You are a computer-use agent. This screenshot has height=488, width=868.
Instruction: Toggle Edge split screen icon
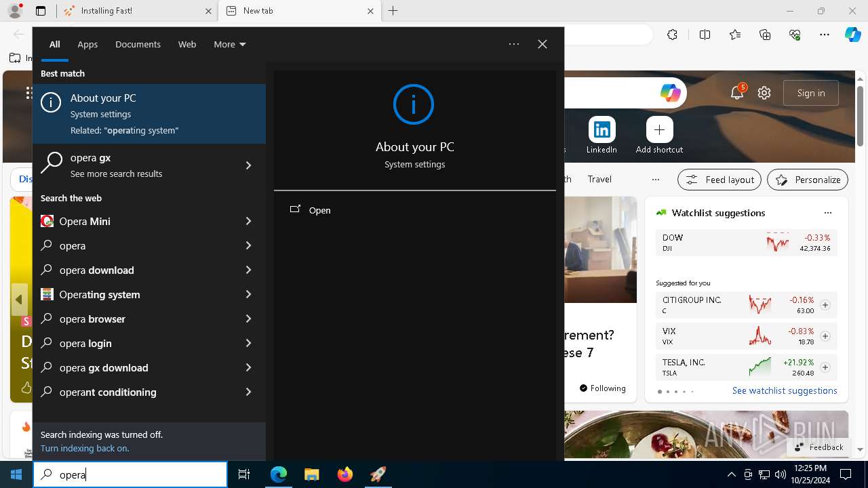point(705,35)
